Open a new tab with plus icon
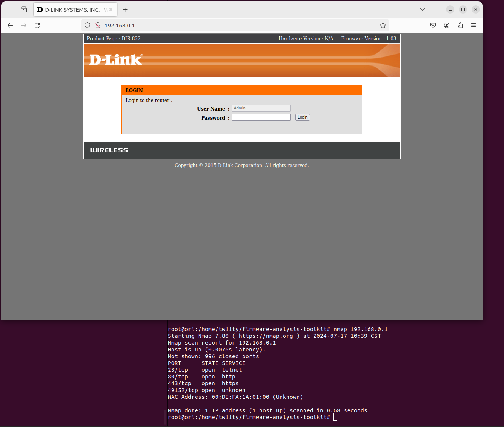Screen dimensions: 504x427 pos(125,10)
